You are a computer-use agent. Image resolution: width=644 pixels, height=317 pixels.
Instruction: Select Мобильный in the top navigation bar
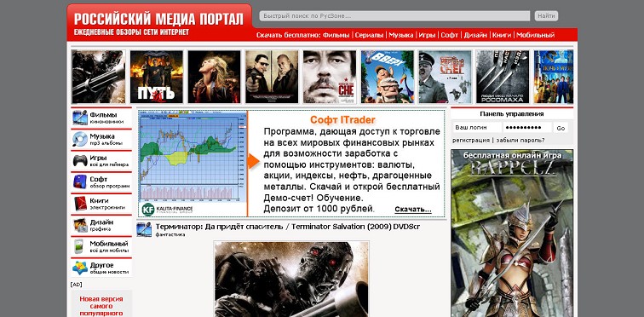[536, 35]
